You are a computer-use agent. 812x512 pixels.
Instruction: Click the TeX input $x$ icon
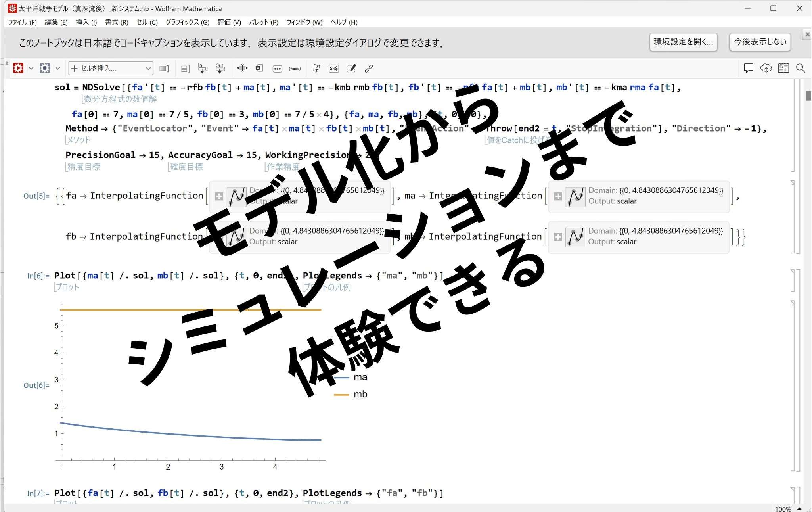click(x=334, y=69)
